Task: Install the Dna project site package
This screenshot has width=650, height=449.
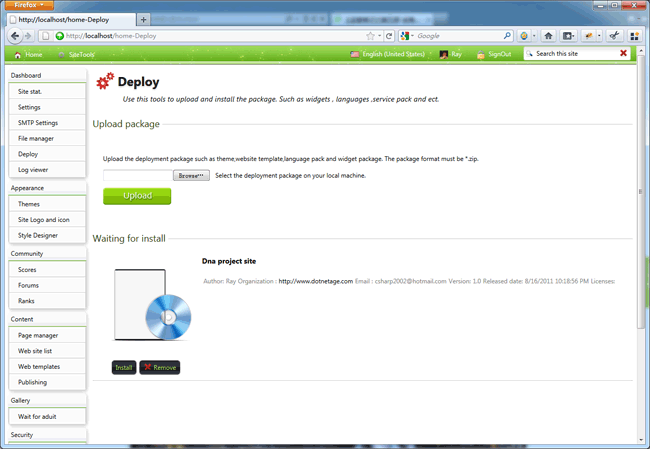Action: coord(124,367)
